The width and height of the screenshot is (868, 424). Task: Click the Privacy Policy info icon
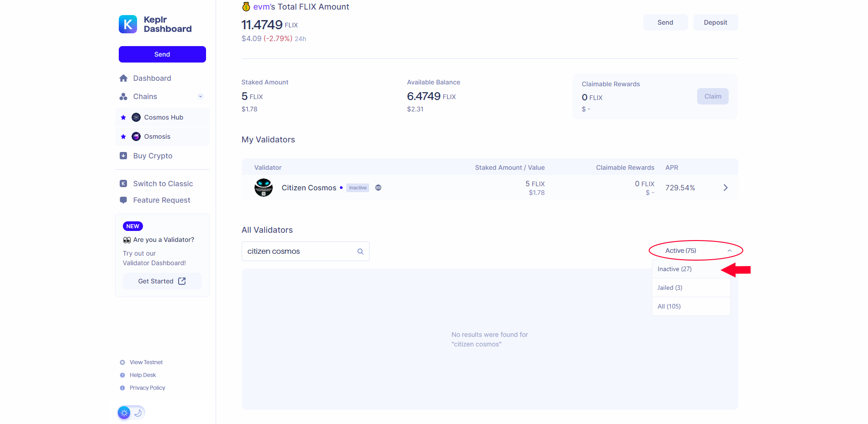click(x=122, y=388)
